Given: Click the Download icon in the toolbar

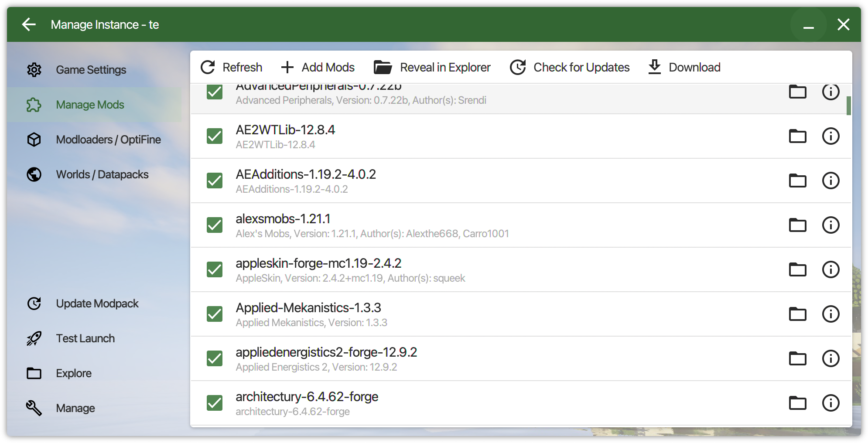Looking at the screenshot, I should coord(654,67).
